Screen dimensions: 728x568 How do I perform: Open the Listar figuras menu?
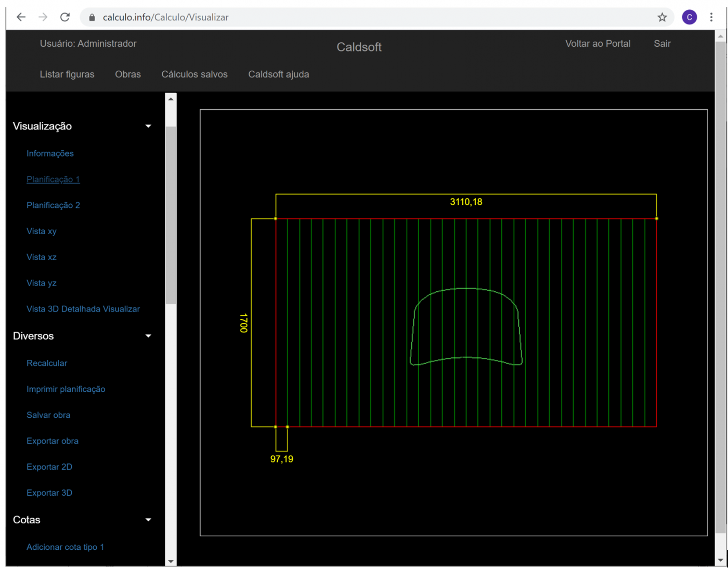point(67,74)
